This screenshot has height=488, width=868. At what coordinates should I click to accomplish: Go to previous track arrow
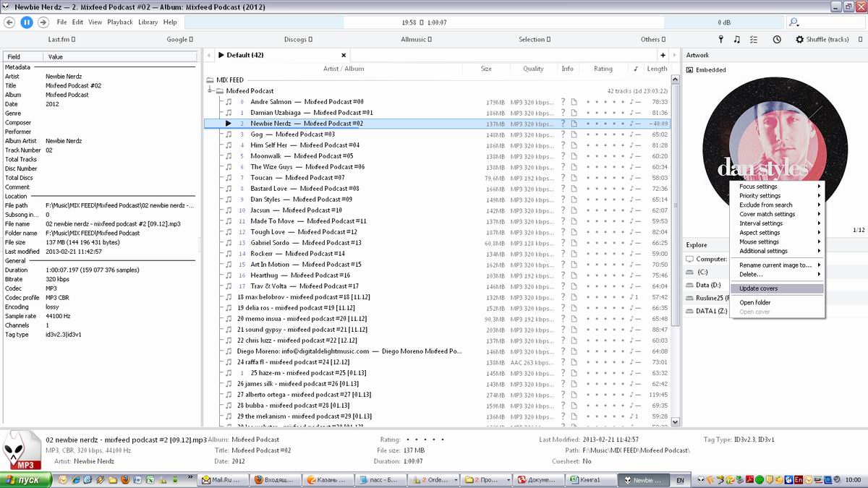pyautogui.click(x=9, y=22)
